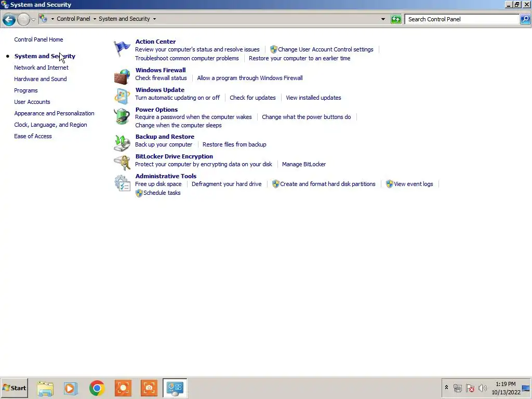
Task: Open Appearance and Personalization category
Action: pyautogui.click(x=54, y=113)
